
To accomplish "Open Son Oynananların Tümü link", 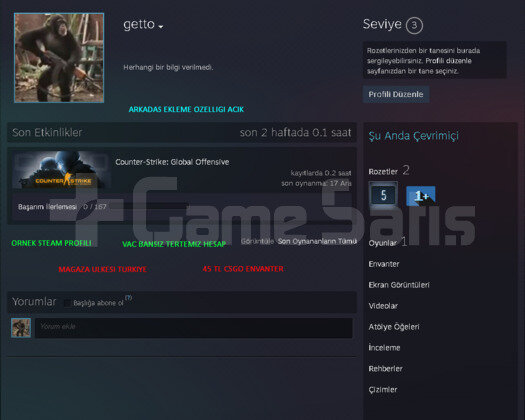I will pos(317,241).
